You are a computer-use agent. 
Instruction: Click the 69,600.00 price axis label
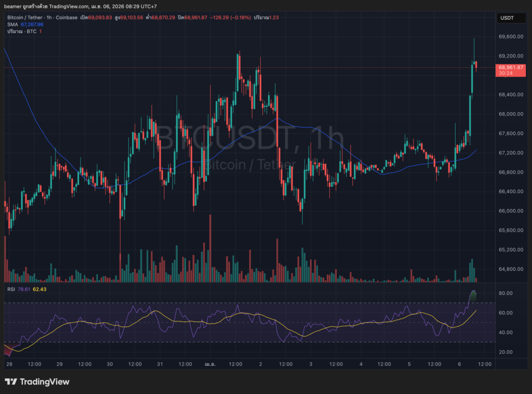point(510,37)
